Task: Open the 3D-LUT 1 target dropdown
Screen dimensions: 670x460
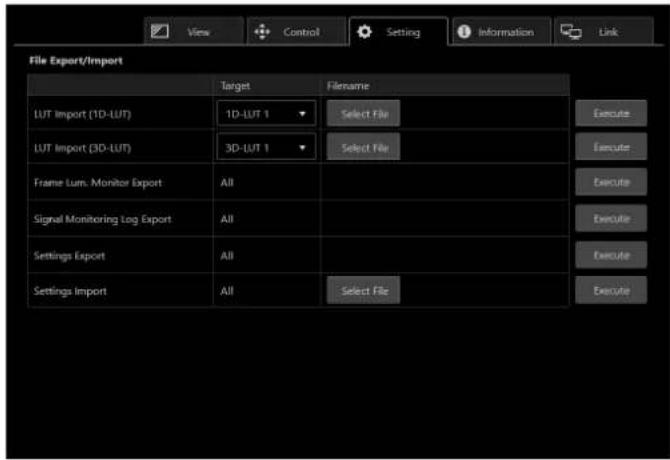Action: tap(267, 147)
